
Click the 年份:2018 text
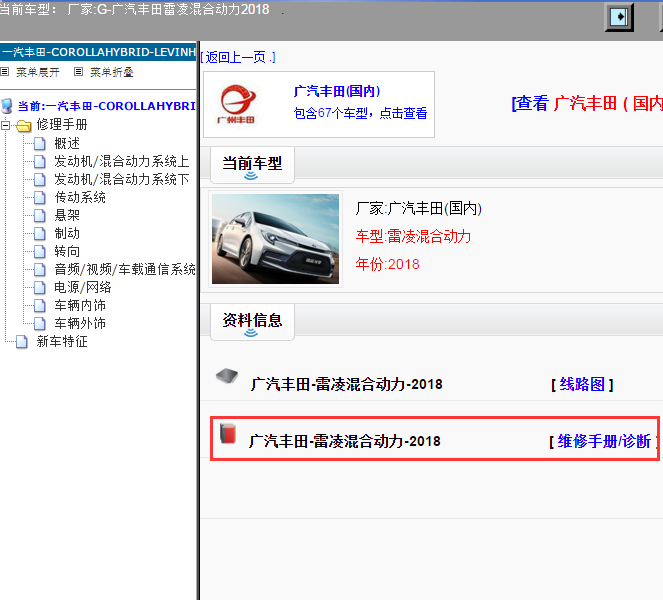click(387, 264)
